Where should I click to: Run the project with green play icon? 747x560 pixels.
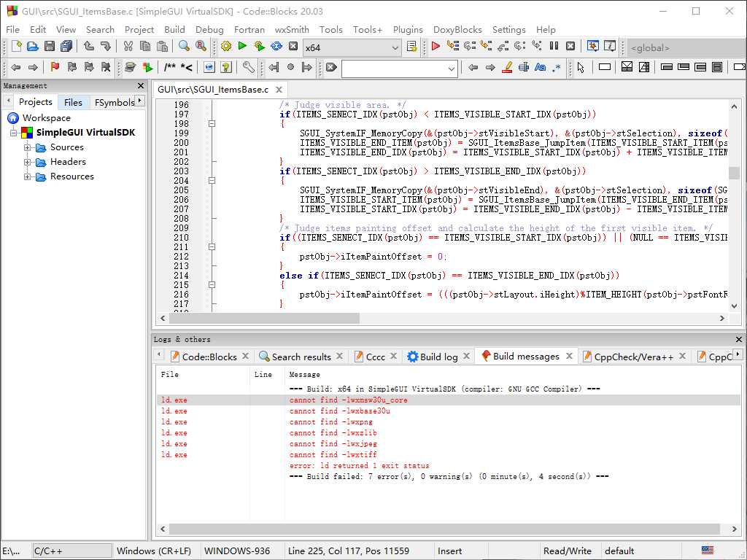click(242, 46)
